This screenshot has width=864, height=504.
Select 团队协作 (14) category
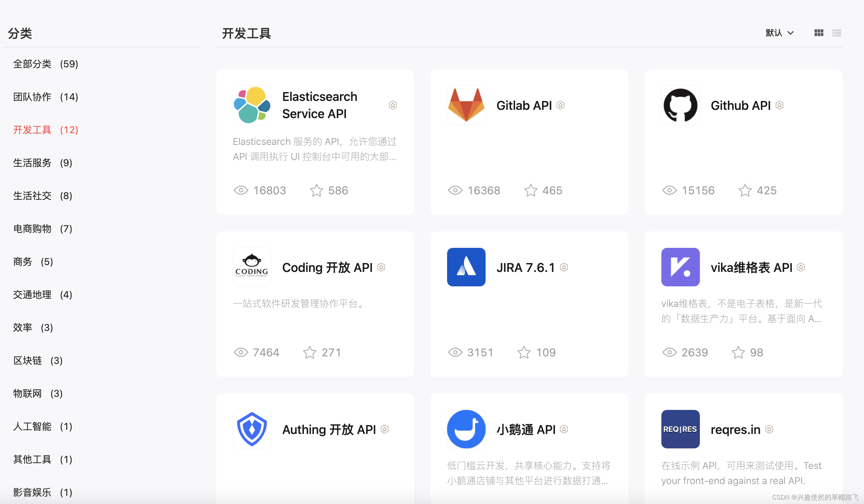(x=46, y=97)
